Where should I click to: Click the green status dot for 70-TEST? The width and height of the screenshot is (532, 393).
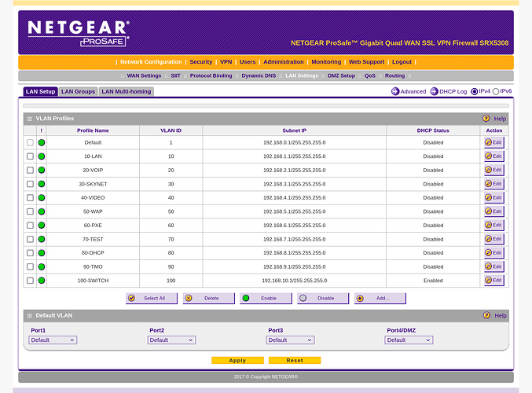[42, 239]
